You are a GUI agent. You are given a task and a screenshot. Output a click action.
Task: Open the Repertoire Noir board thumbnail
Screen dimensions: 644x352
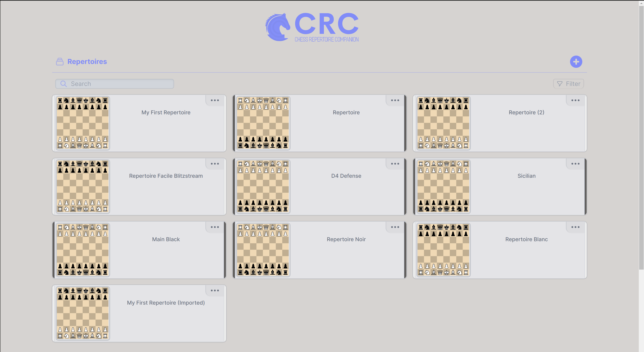(x=263, y=250)
